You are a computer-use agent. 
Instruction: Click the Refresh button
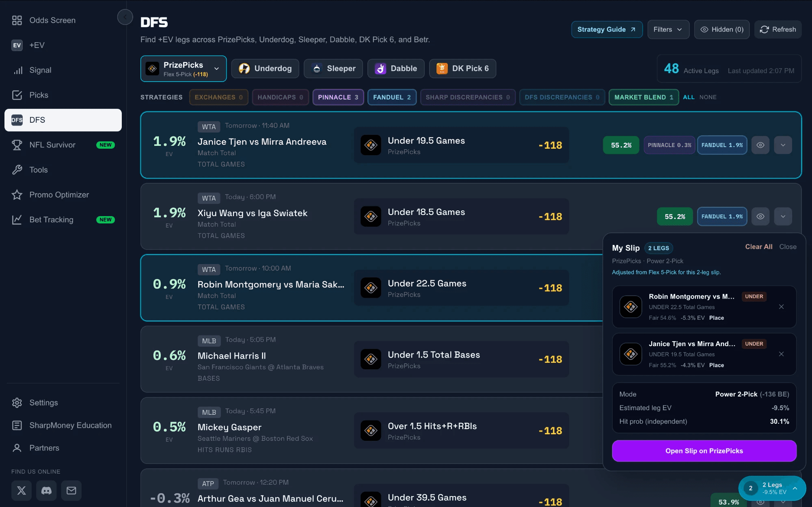click(778, 30)
